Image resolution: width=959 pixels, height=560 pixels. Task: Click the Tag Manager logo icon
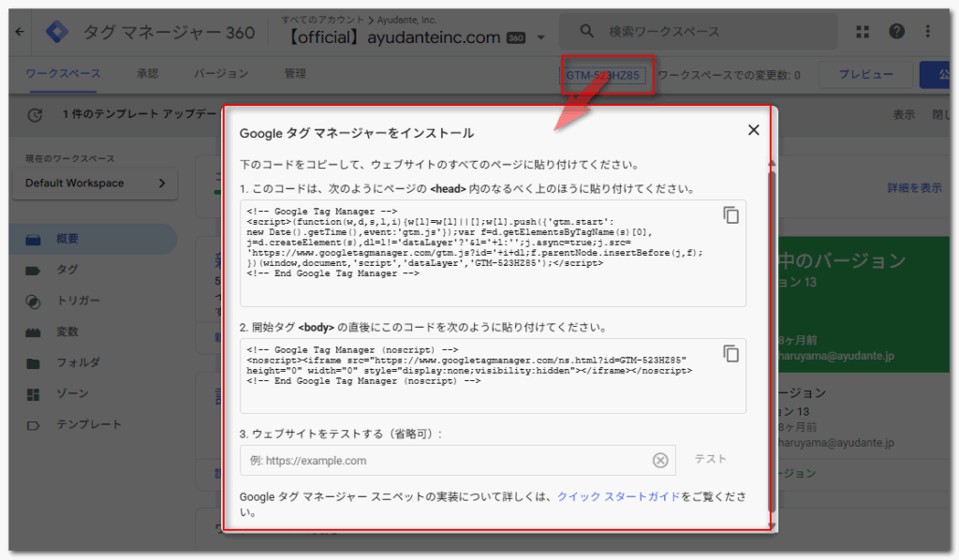pos(58,32)
